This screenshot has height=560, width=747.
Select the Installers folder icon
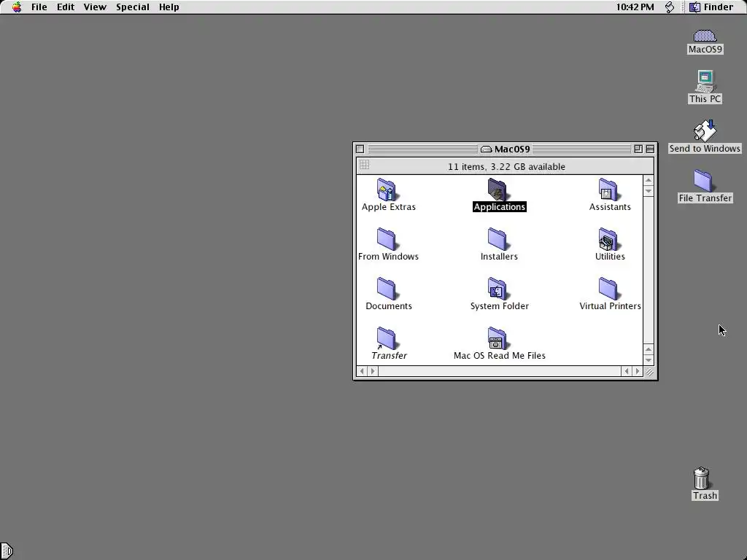[498, 239]
